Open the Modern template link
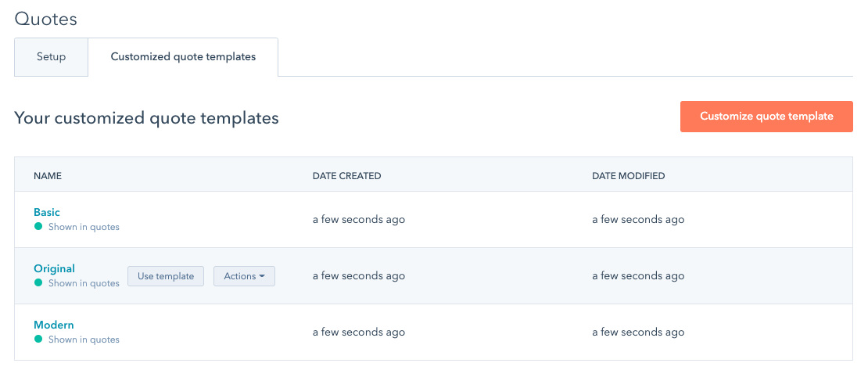868x381 pixels. [53, 325]
